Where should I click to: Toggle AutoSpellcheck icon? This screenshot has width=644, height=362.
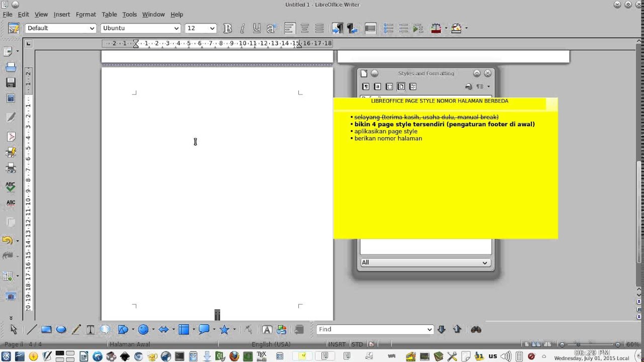coord(11,203)
